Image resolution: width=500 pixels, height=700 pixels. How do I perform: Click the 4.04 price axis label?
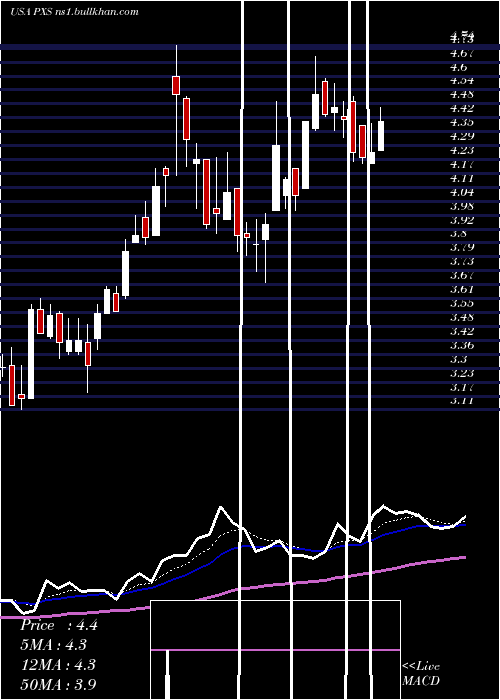click(x=462, y=192)
